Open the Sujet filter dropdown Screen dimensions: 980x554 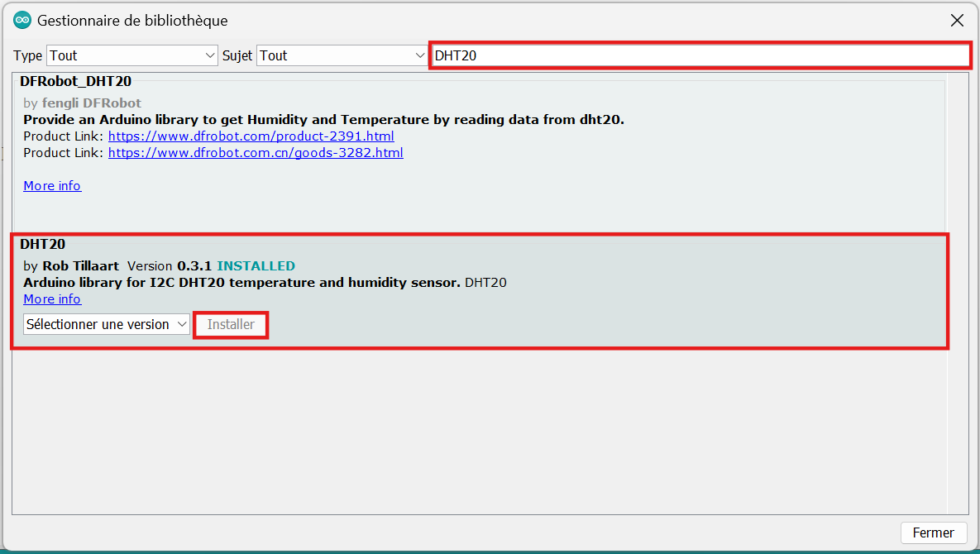tap(342, 55)
